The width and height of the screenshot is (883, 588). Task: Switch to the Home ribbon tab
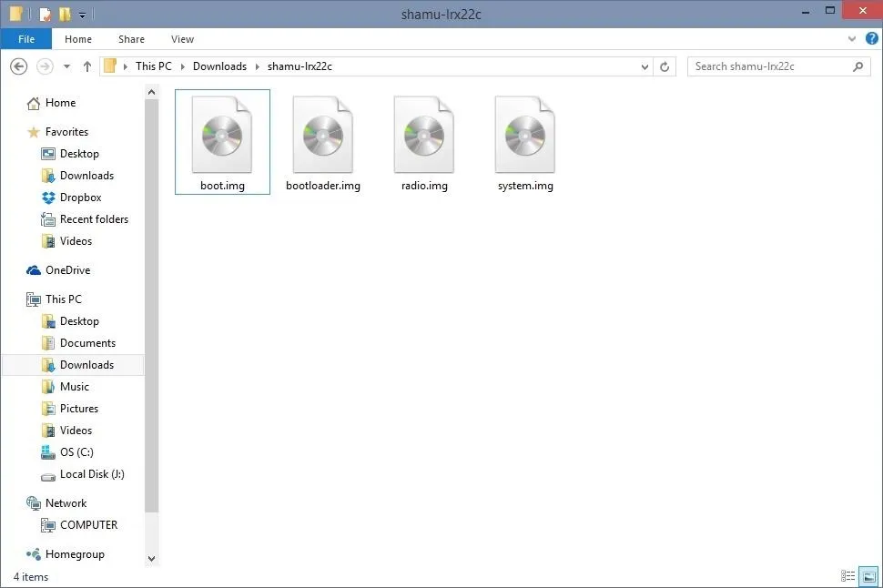pyautogui.click(x=78, y=39)
